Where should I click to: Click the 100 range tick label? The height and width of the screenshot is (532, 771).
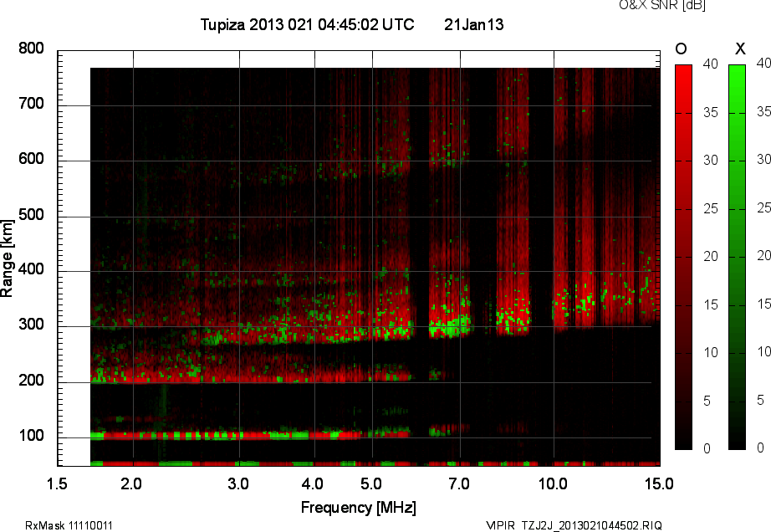pos(31,436)
